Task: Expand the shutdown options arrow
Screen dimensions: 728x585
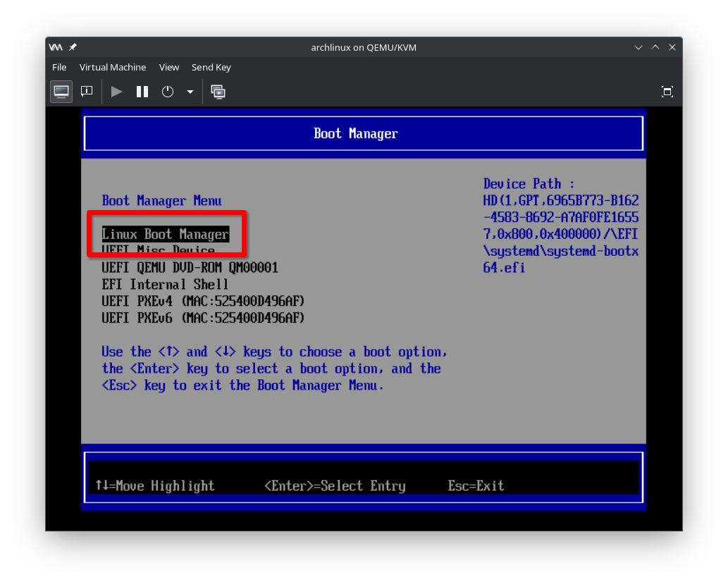Action: click(x=189, y=92)
